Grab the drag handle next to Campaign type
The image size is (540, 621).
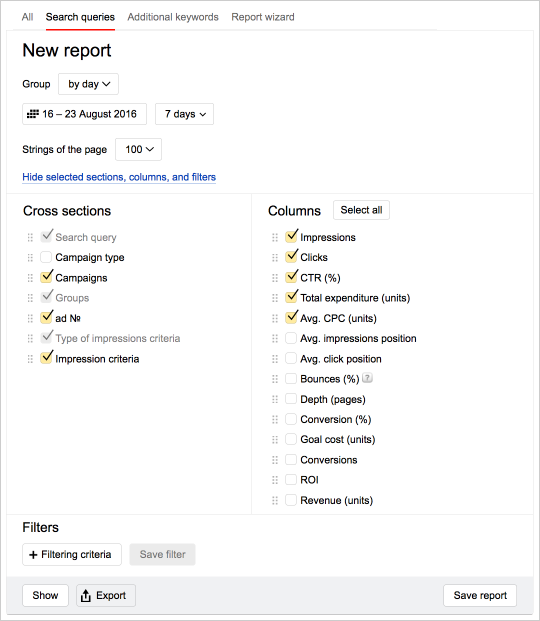point(30,258)
